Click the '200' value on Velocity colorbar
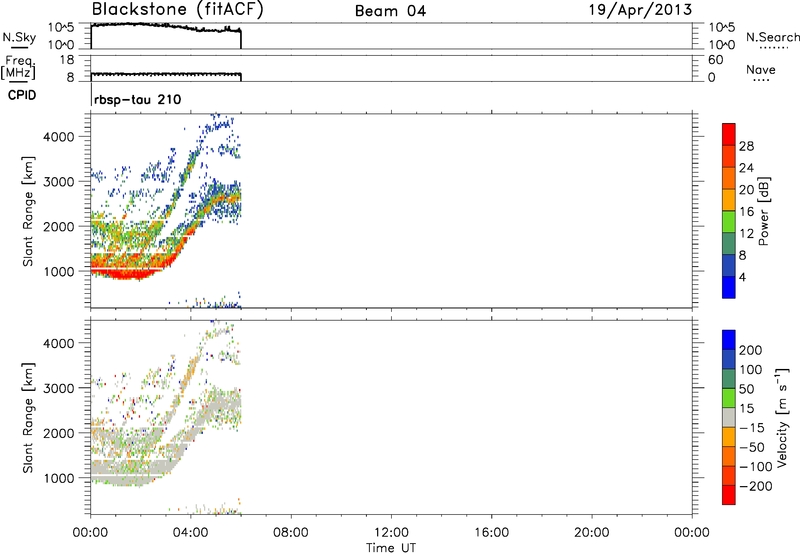The width and height of the screenshot is (800, 554). tap(751, 350)
